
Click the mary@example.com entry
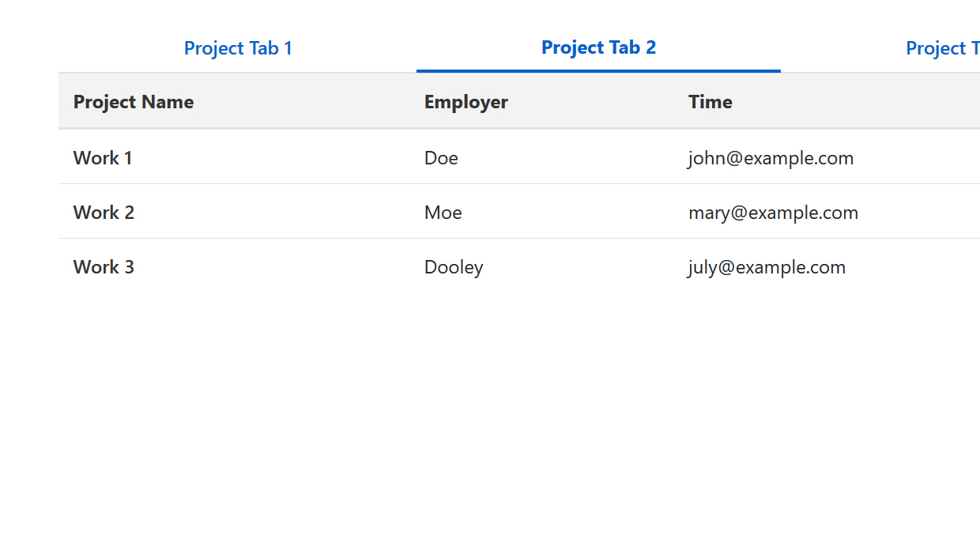(773, 213)
